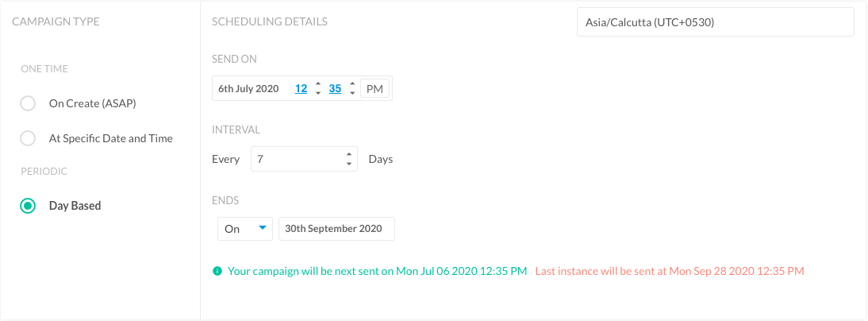Click the minute value 35 link
The image size is (868, 321).
pos(335,89)
